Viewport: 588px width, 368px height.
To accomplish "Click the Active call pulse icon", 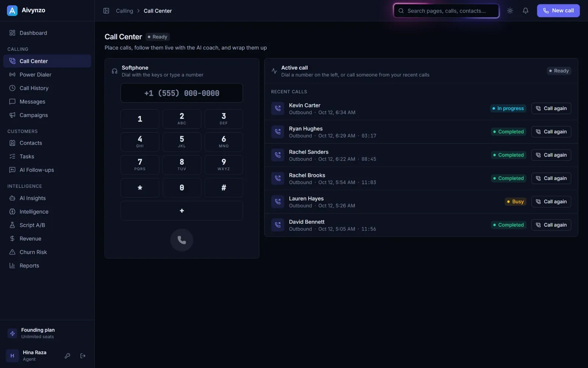I will 274,71.
